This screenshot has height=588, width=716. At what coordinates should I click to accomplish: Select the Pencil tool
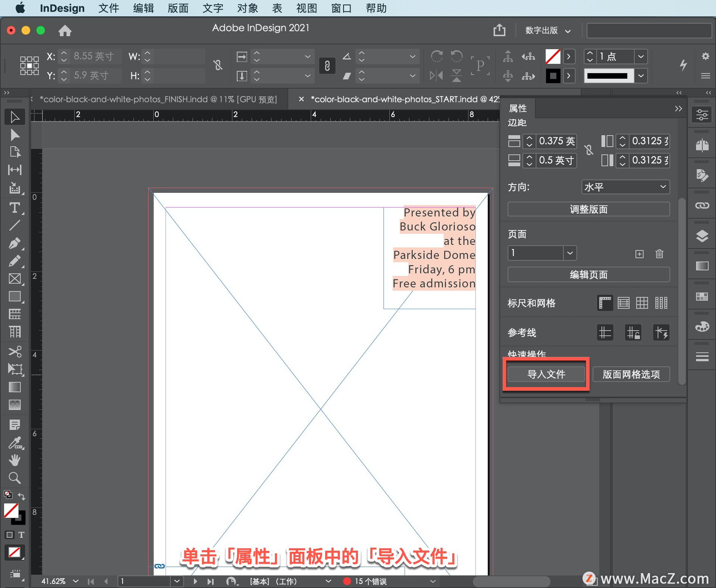[15, 261]
